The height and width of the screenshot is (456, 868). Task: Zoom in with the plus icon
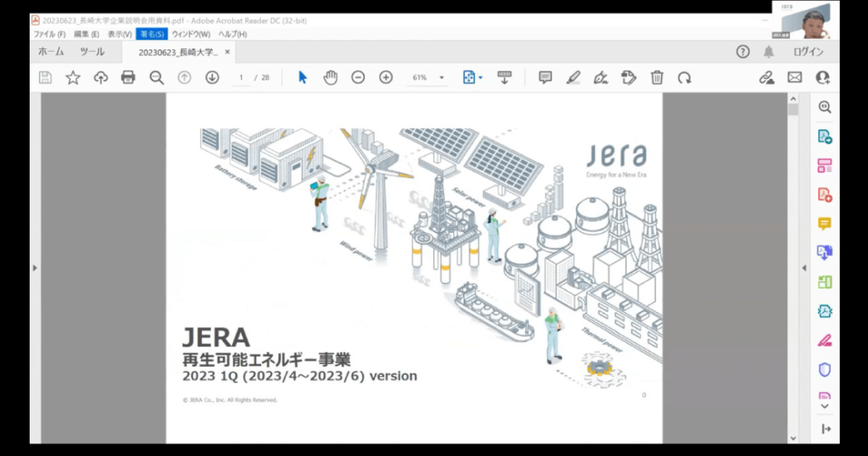pos(386,77)
